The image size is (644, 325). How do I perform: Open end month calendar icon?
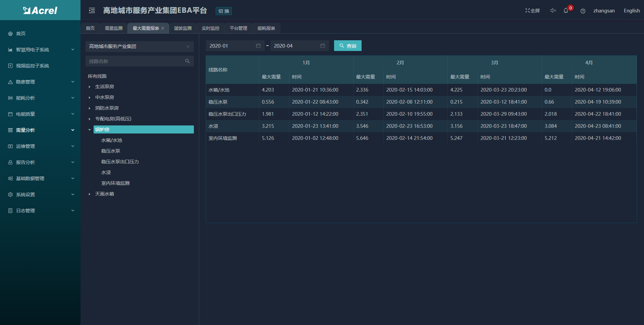click(x=323, y=46)
